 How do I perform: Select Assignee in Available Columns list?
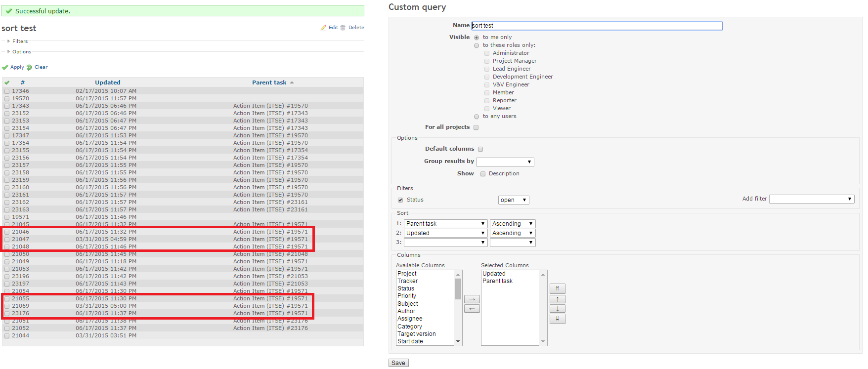pyautogui.click(x=410, y=319)
